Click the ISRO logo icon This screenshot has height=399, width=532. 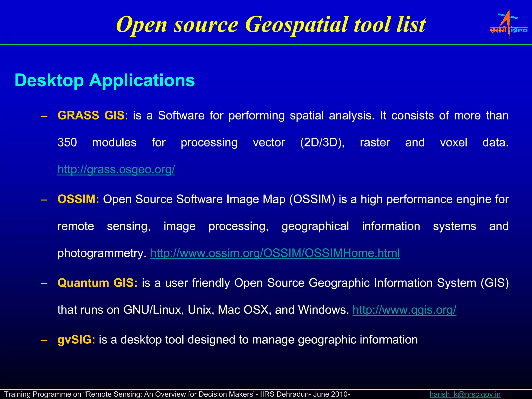(508, 25)
